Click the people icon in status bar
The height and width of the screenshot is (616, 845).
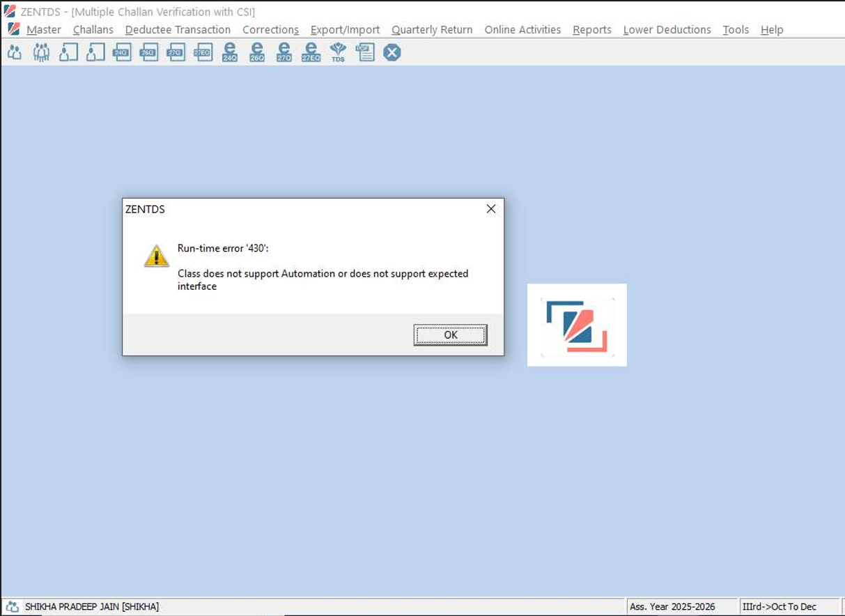13,606
